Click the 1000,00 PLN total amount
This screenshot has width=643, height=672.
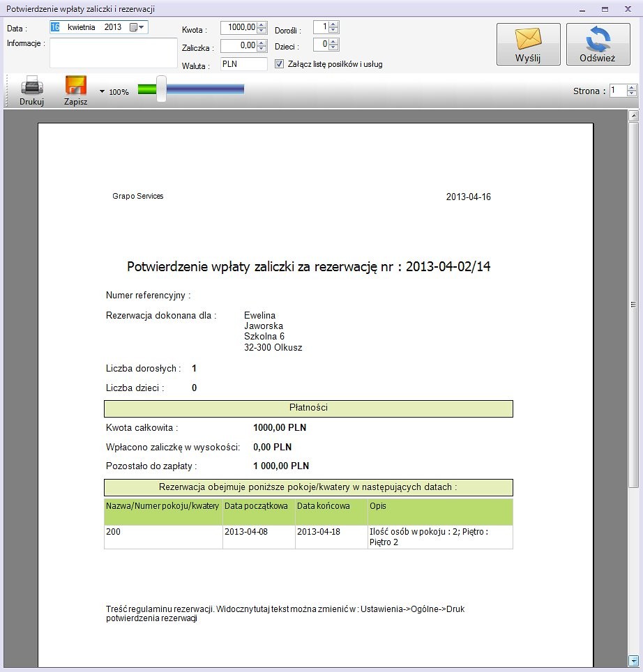coord(280,427)
